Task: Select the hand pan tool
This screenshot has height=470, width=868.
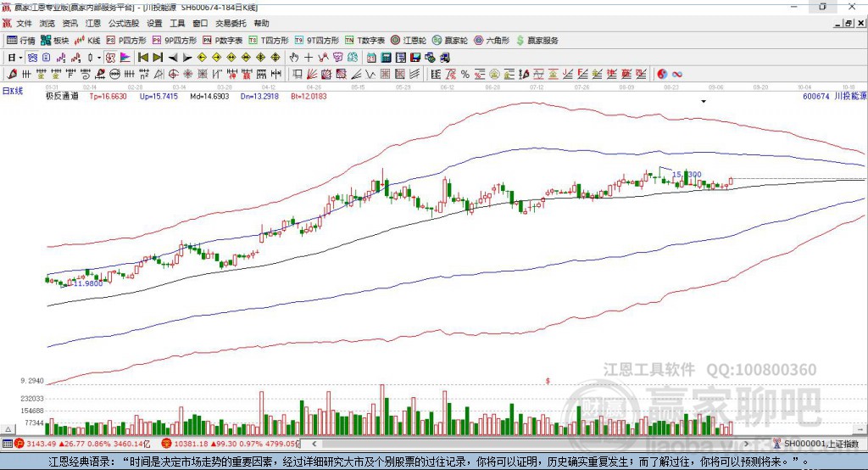Action: point(294,58)
